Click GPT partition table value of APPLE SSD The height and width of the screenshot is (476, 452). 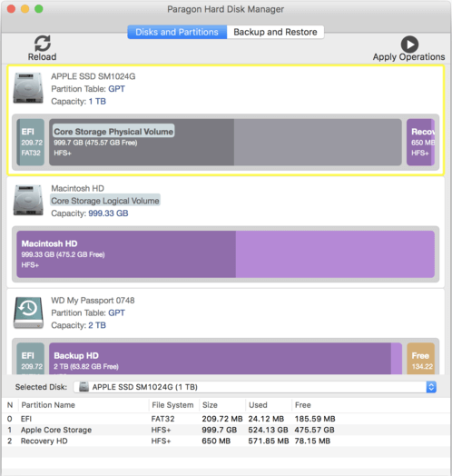tap(116, 89)
